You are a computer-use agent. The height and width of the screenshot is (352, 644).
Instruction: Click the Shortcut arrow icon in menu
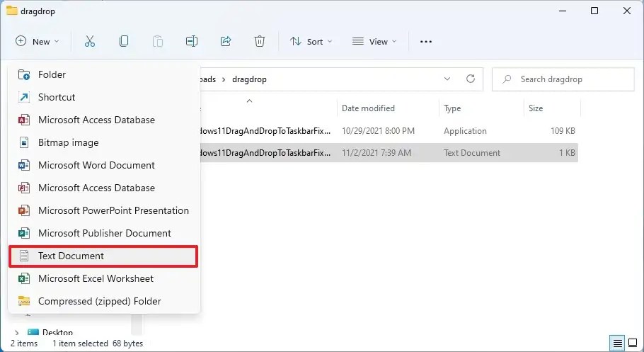coord(24,98)
